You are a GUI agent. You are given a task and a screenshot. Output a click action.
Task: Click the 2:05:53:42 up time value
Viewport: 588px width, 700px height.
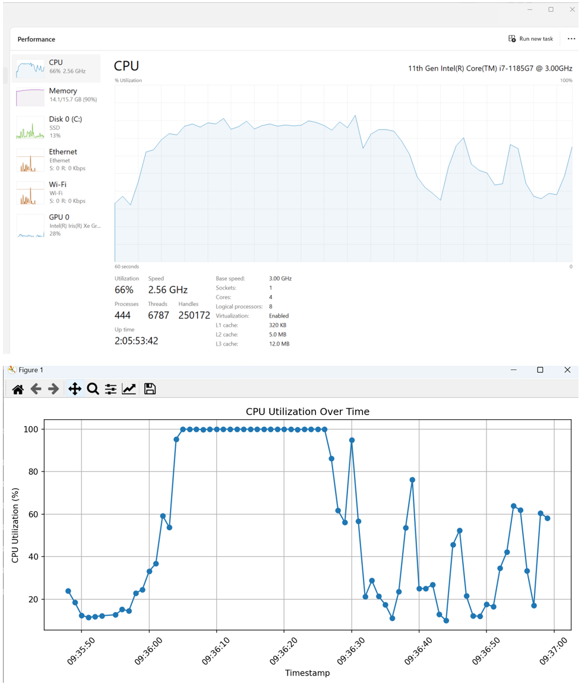[x=136, y=341]
